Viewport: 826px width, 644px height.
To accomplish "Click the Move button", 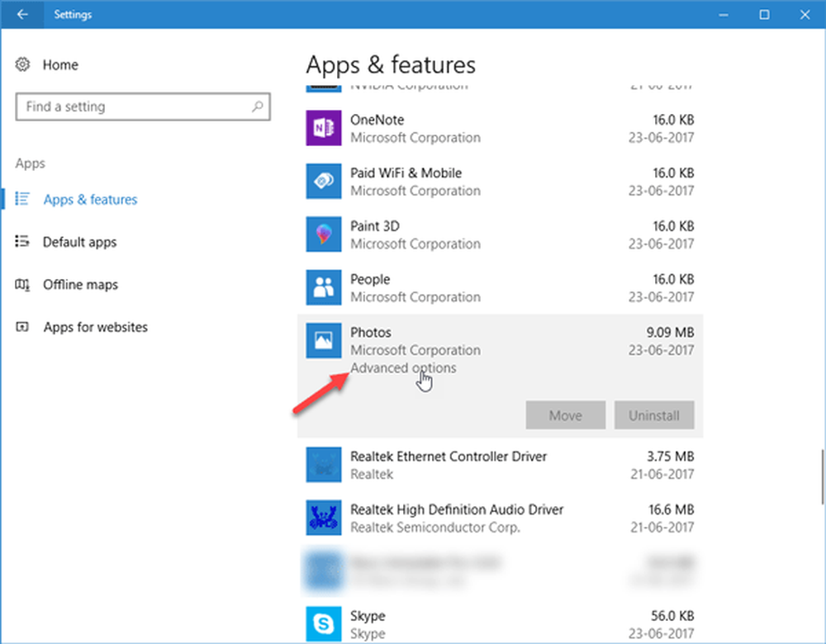I will pos(566,415).
